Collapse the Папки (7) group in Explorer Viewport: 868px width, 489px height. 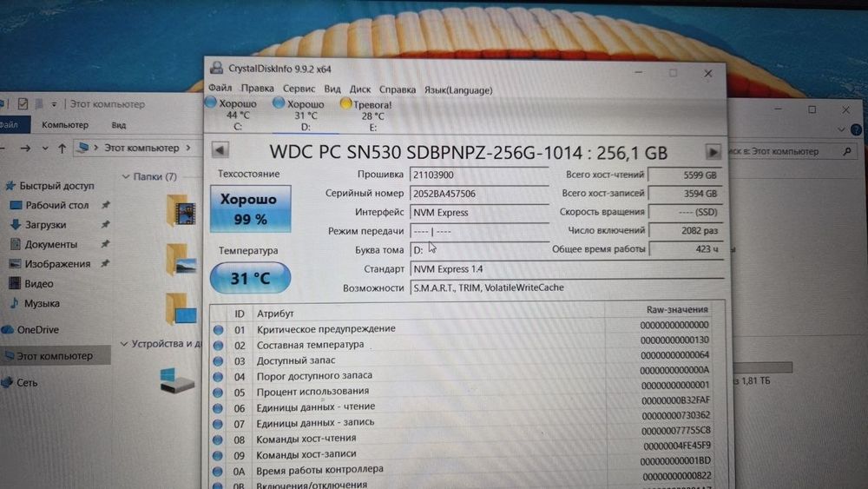point(126,176)
